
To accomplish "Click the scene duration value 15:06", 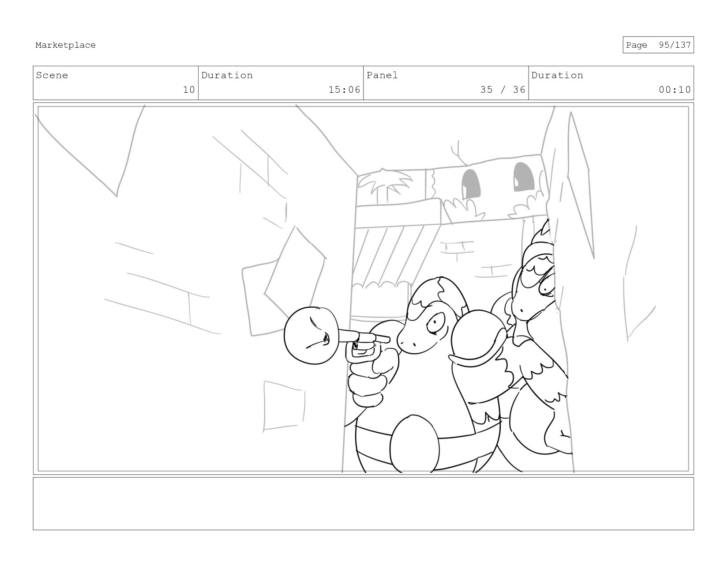I will tap(344, 90).
